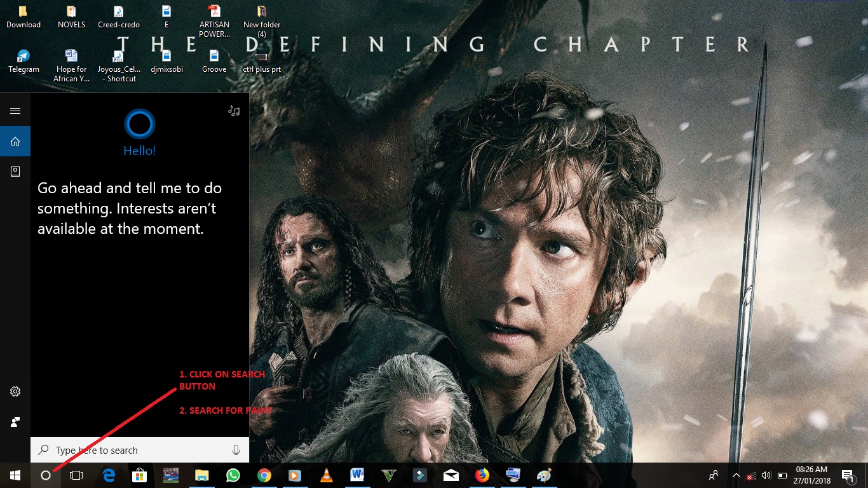Screen dimensions: 868x488
Task: Select the ARTISAN POWER PDF file
Action: pos(214,20)
